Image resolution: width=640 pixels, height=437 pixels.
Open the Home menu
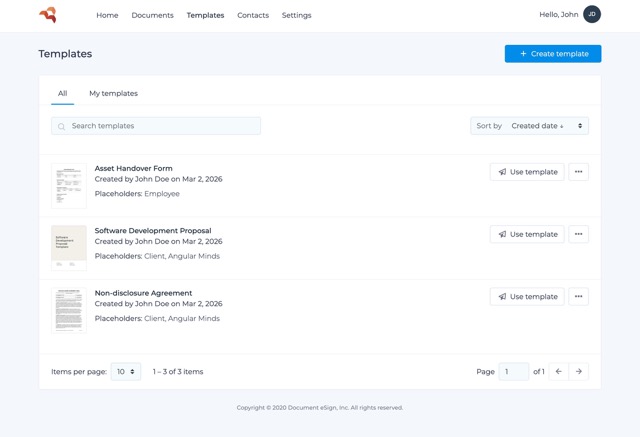[107, 15]
